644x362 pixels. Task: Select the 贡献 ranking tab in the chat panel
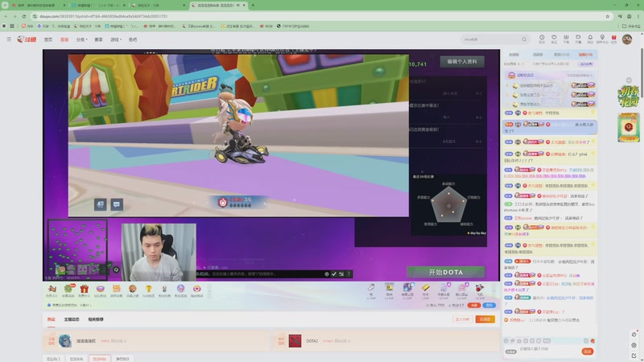click(561, 55)
